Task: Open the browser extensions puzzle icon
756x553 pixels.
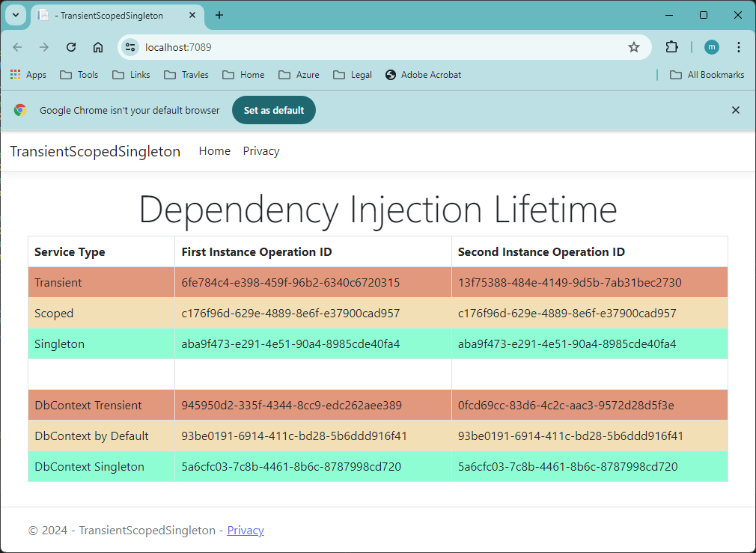Action: [x=671, y=46]
